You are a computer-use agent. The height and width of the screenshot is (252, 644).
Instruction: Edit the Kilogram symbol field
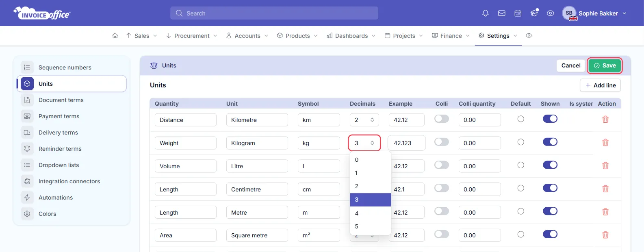(319, 143)
